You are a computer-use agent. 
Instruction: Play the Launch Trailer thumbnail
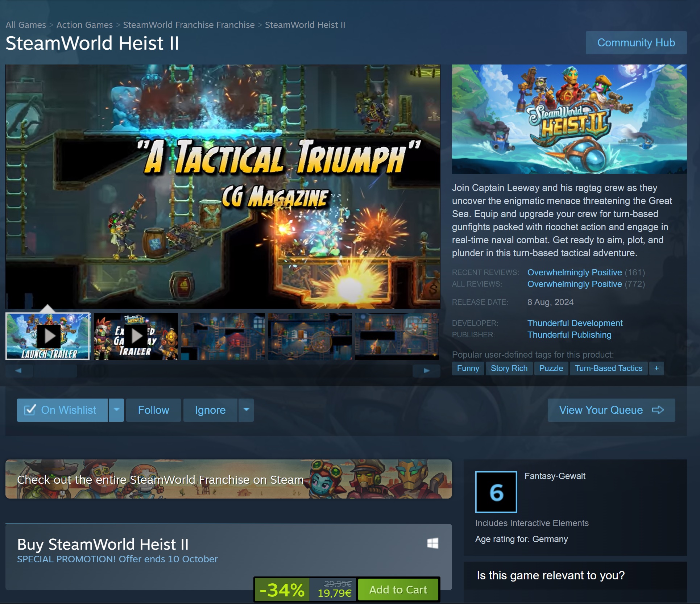click(x=48, y=336)
